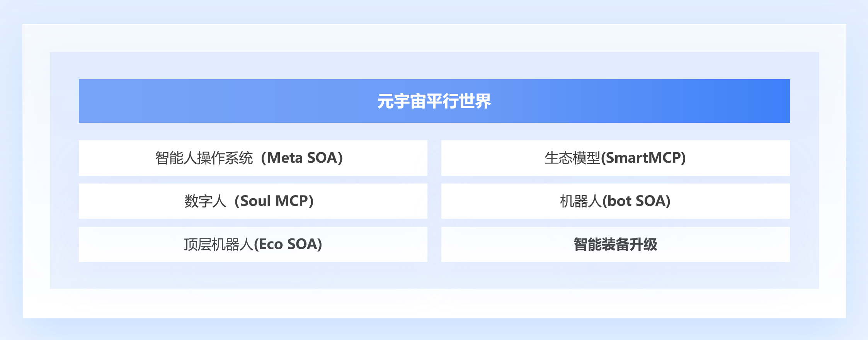Click the 生态模型 Chinese text
This screenshot has height=340, width=868.
[x=572, y=158]
